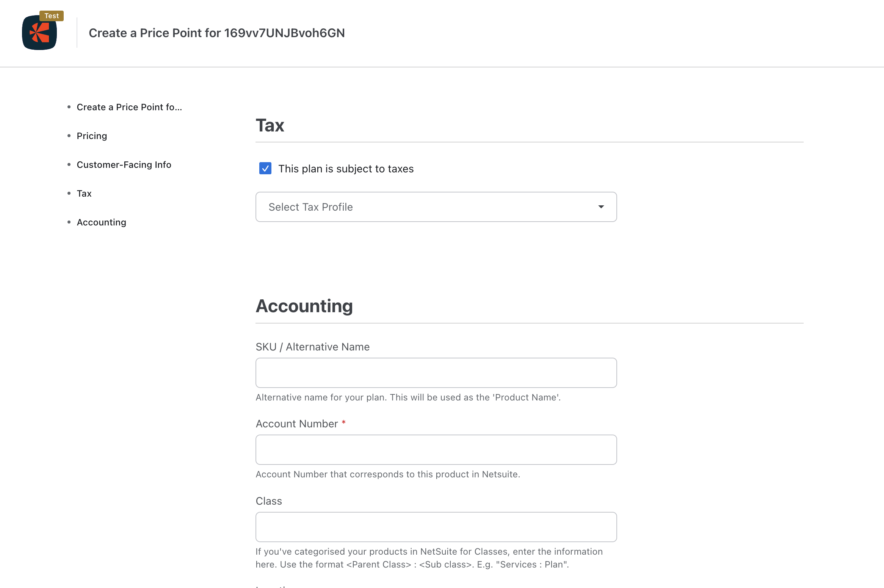This screenshot has width=884, height=588.
Task: Tick the subject to taxes checkbox
Action: pos(265,168)
